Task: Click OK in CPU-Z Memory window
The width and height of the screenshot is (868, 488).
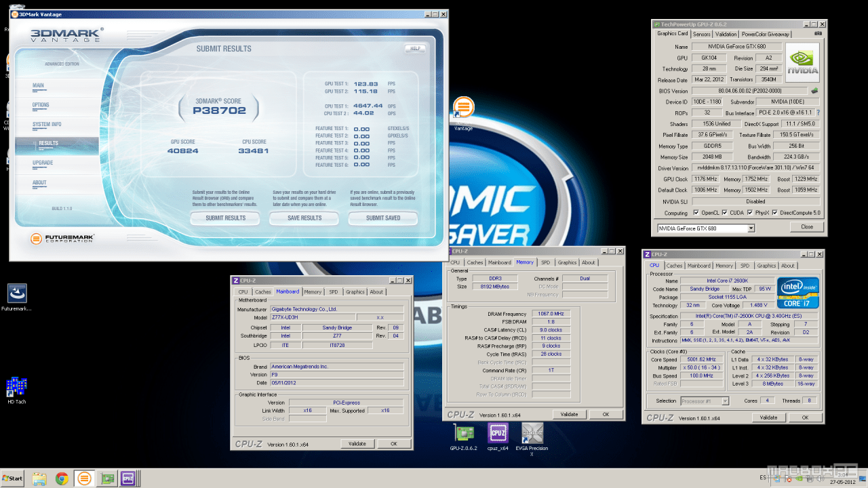Action: [605, 414]
